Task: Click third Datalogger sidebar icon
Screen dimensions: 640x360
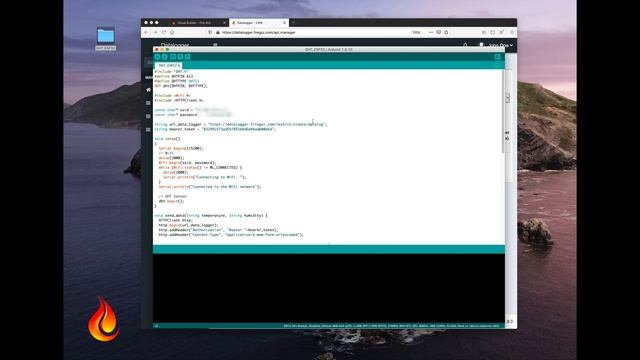Action: pos(148,116)
